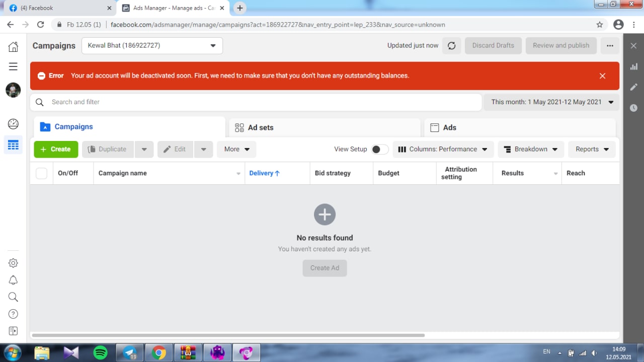Expand the Edit options arrow
Screen dimensions: 644x362
click(203, 150)
